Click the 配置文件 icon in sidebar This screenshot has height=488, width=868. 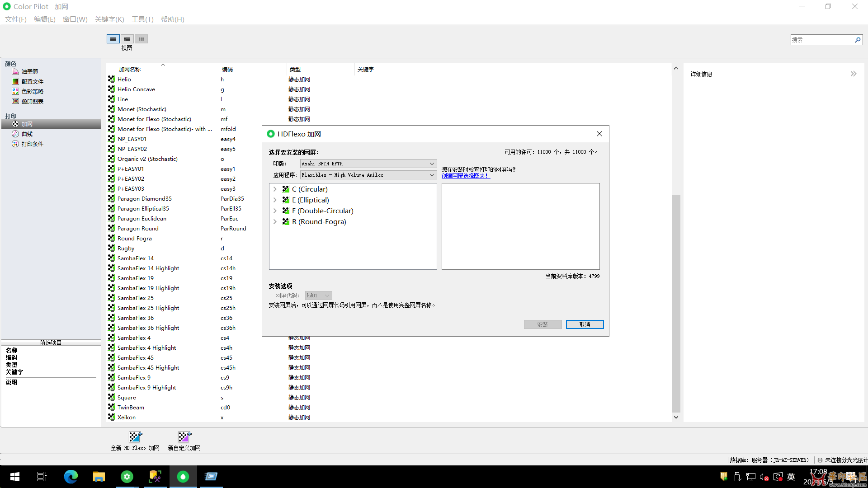click(x=15, y=81)
